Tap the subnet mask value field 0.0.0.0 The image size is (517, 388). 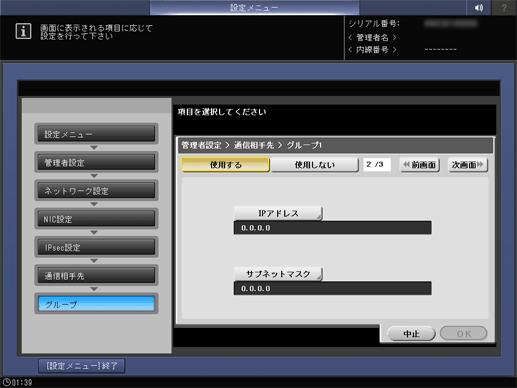coord(332,288)
